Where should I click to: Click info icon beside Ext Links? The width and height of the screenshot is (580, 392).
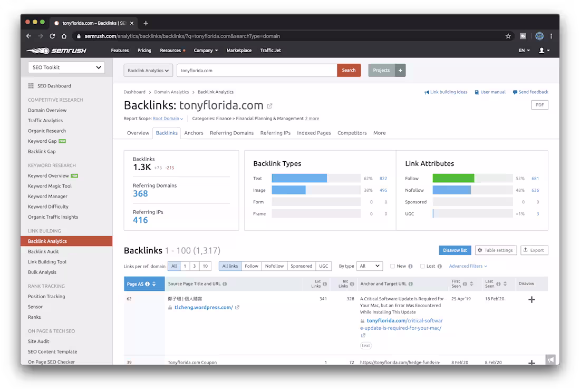tap(325, 284)
